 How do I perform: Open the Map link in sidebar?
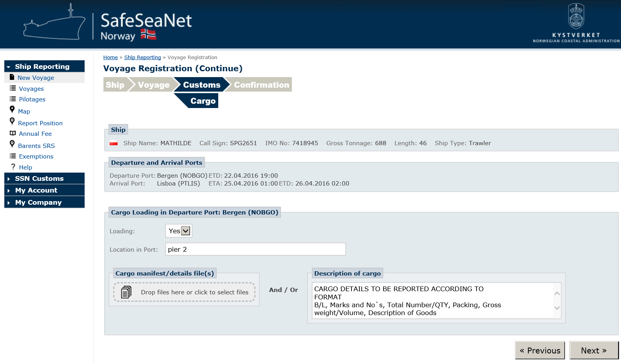24,111
